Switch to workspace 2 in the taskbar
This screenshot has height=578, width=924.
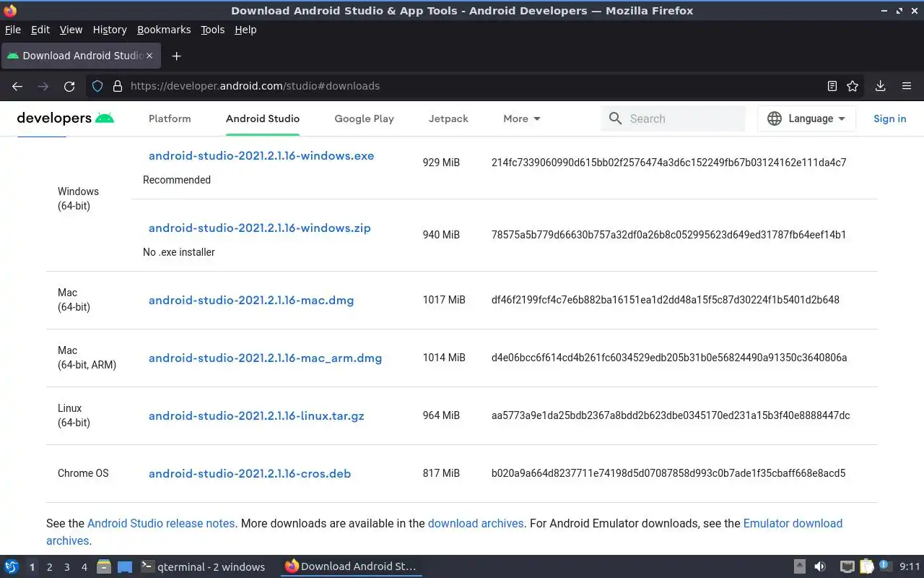tap(49, 567)
